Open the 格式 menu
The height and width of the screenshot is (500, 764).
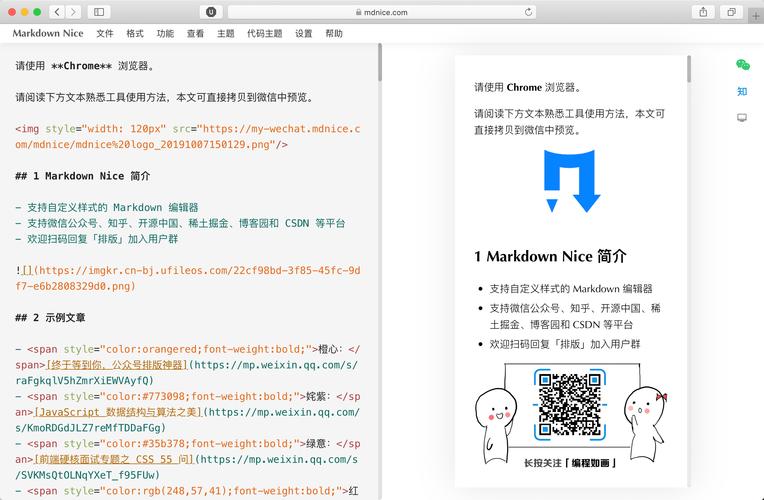click(135, 33)
